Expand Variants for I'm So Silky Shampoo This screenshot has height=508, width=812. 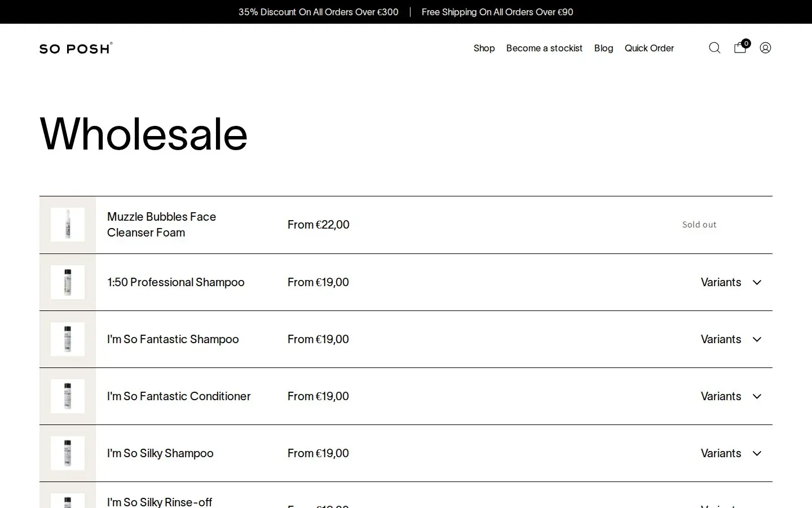pyautogui.click(x=731, y=453)
